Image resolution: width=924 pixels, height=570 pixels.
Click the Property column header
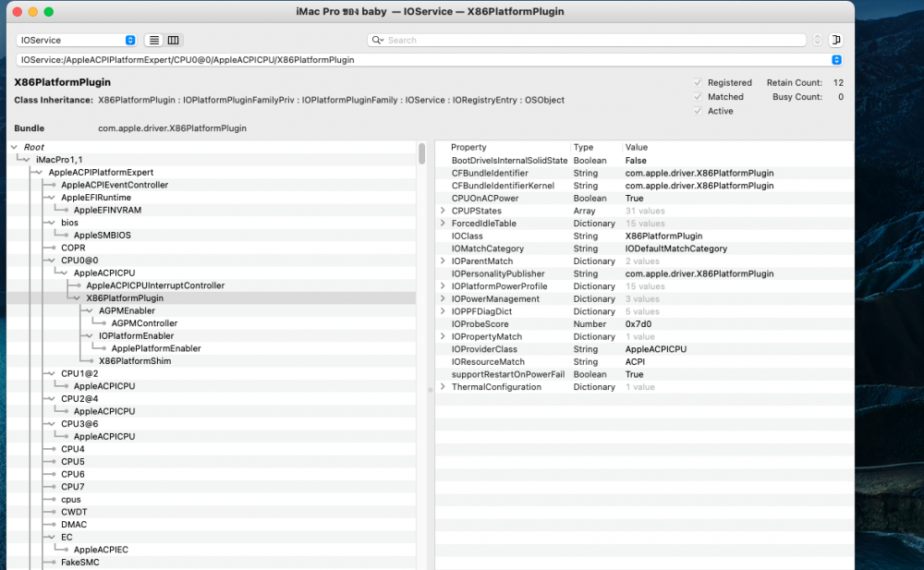pyautogui.click(x=468, y=148)
